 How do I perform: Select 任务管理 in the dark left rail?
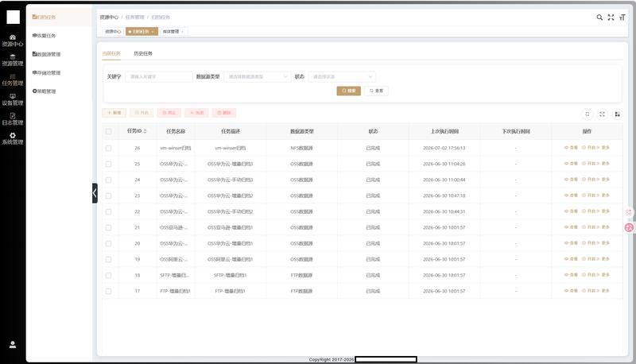point(13,79)
